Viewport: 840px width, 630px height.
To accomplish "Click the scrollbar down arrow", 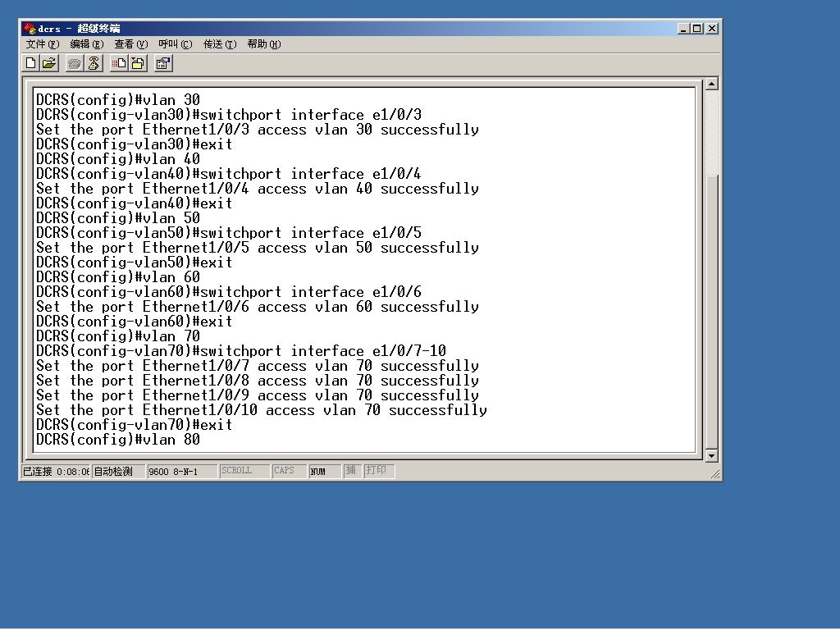I will click(711, 455).
